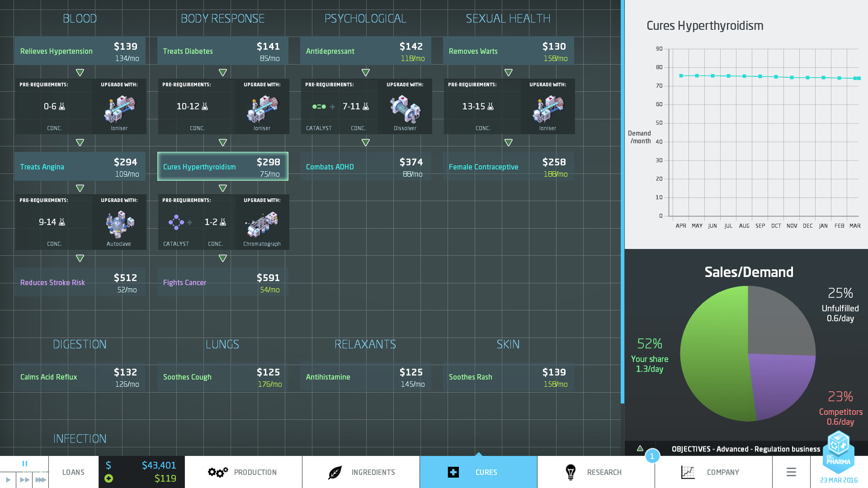Pause the game simulation
Screen dimensions: 868x488
click(x=25, y=463)
